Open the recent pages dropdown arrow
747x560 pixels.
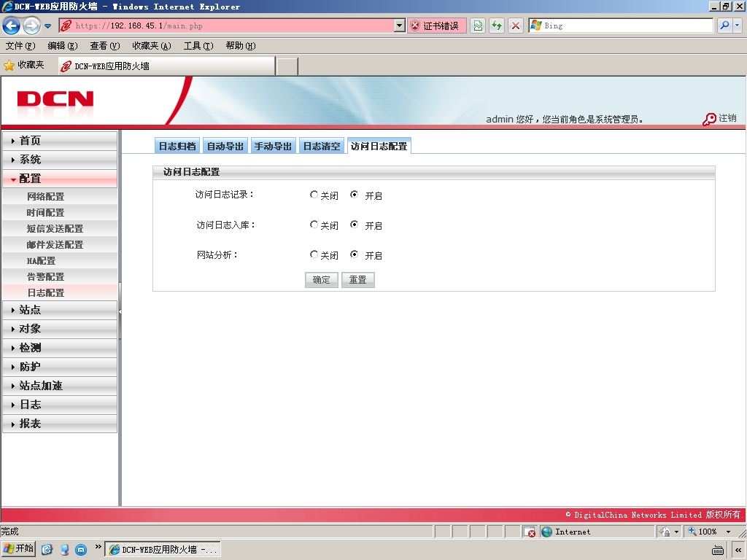pos(47,26)
